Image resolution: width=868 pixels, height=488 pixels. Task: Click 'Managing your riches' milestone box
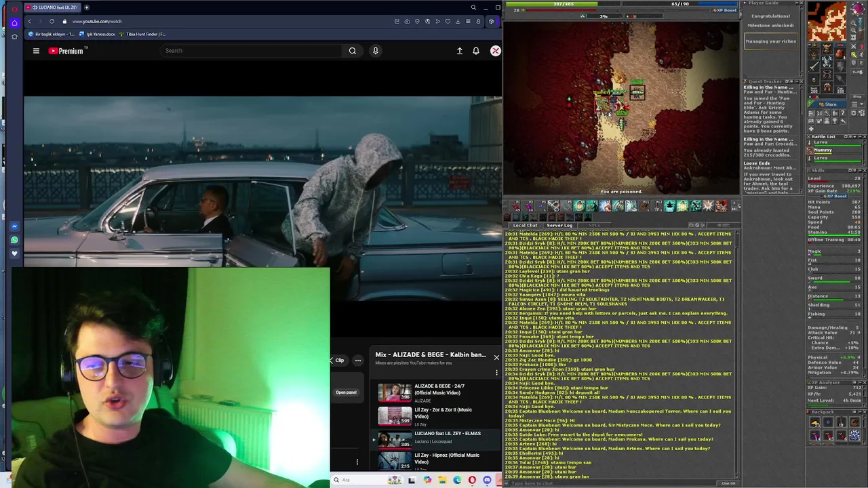(x=771, y=41)
